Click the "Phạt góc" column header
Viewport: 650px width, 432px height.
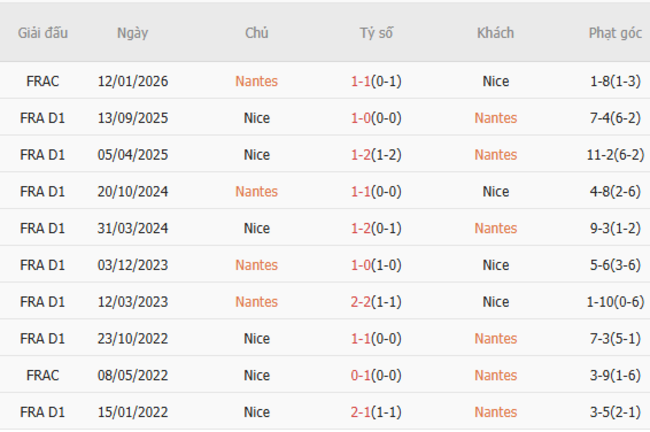[615, 32]
